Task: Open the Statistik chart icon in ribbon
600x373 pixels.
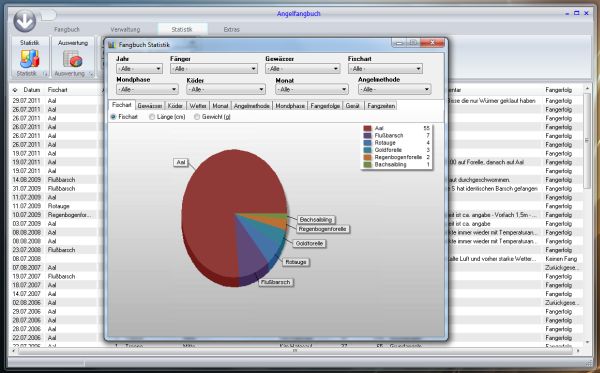Action: (29, 59)
